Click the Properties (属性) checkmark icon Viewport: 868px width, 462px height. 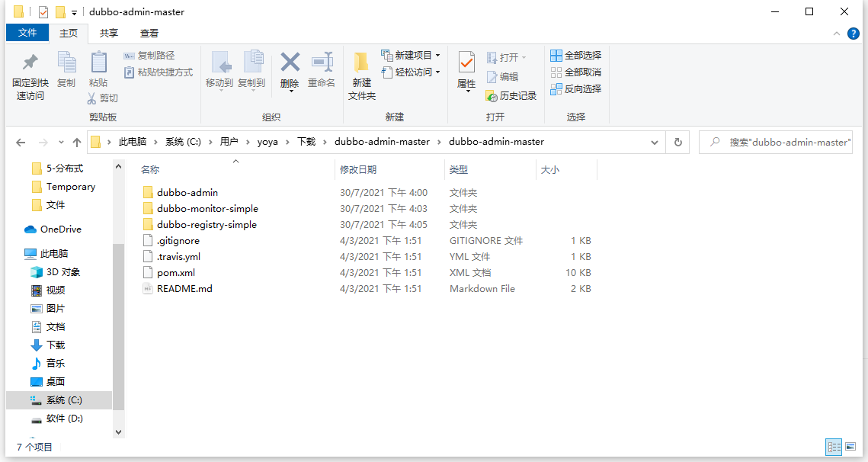[466, 62]
